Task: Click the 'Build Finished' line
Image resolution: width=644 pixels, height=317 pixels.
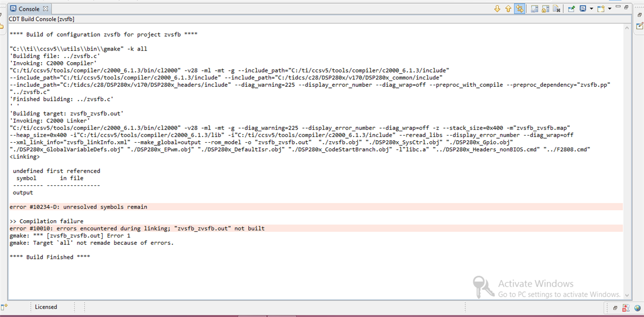Action: [50, 257]
